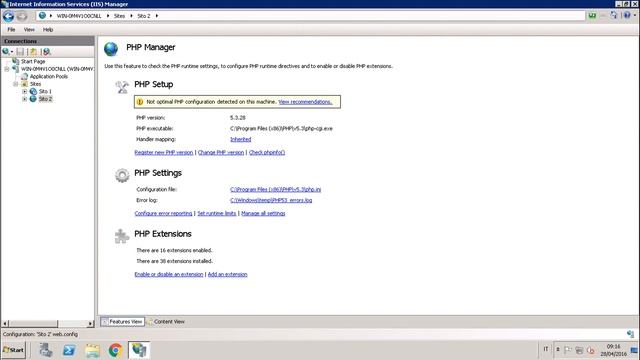This screenshot has height=360, width=640.
Task: Open the php.ini configuration file link
Action: tap(276, 189)
